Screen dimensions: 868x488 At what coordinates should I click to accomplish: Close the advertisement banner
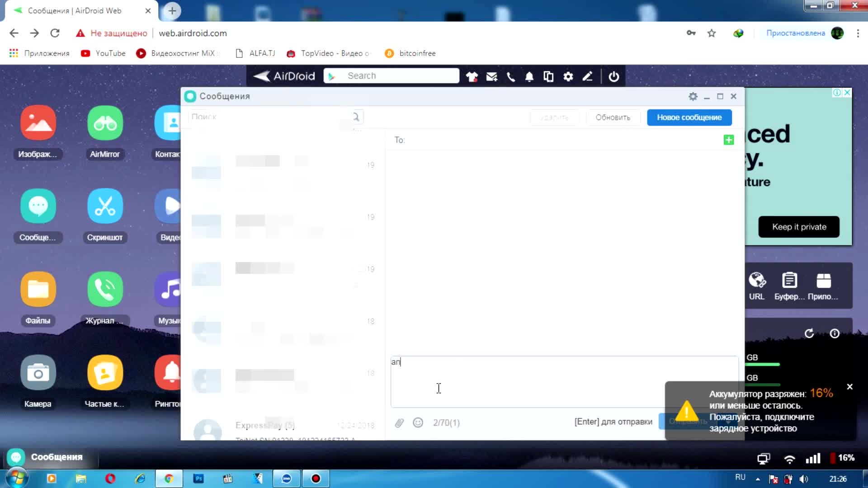pos(847,93)
